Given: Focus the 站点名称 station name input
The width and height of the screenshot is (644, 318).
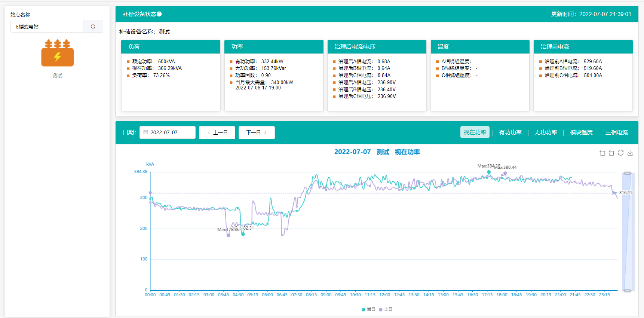Looking at the screenshot, I should coord(47,27).
